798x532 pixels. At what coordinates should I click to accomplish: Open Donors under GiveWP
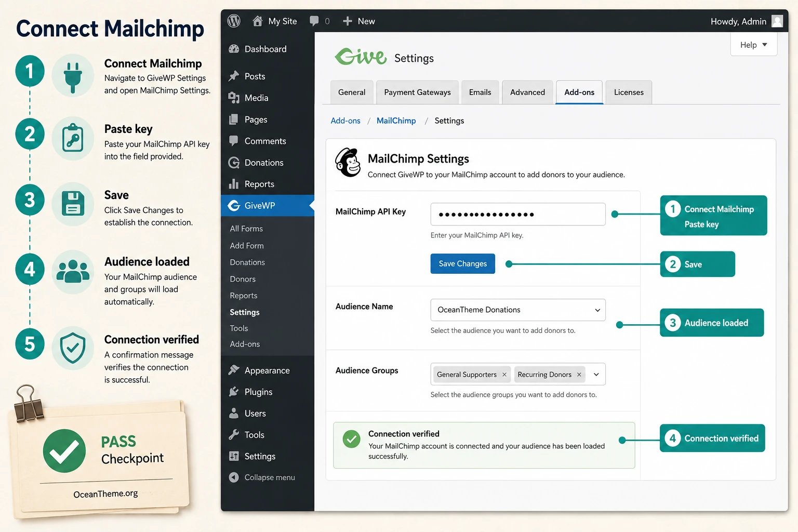coord(243,279)
